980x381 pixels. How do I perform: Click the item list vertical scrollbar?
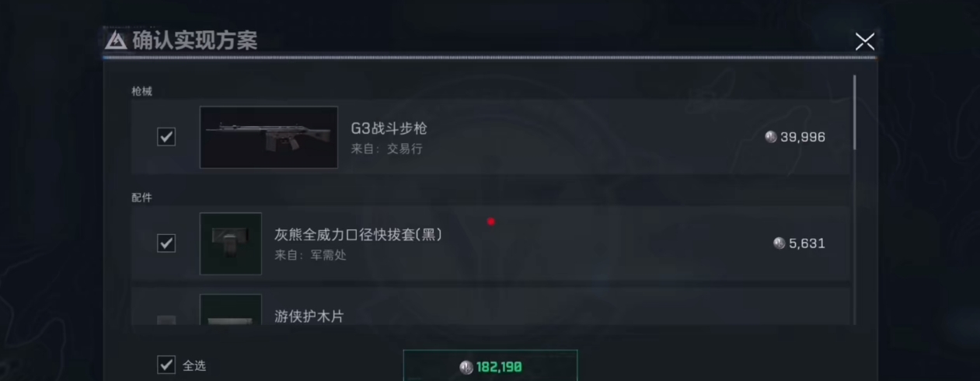855,112
